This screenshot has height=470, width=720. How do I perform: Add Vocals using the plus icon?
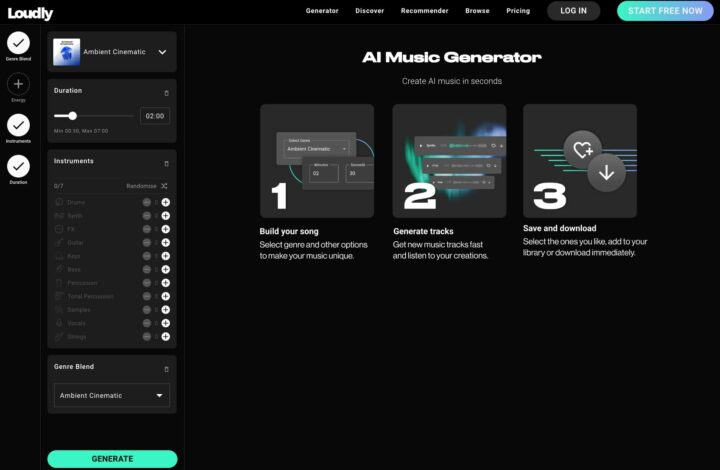tap(166, 323)
